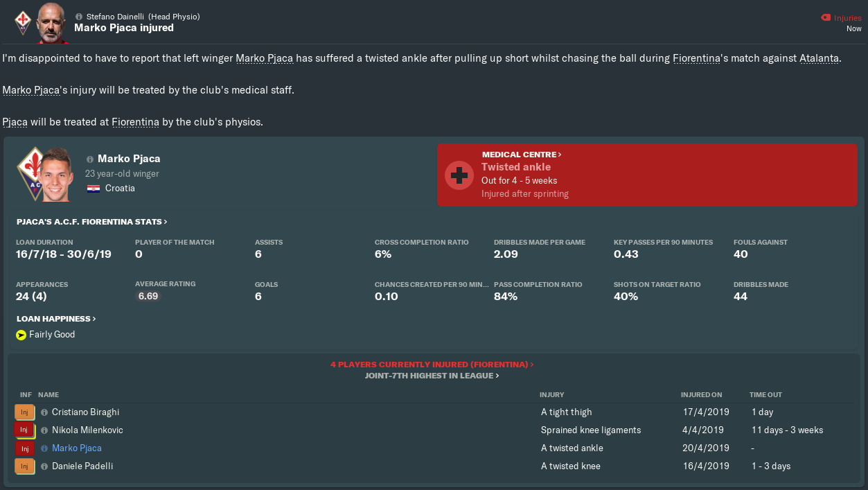868x490 pixels.
Task: Open 4 Players Currently Injured list
Action: (x=432, y=364)
